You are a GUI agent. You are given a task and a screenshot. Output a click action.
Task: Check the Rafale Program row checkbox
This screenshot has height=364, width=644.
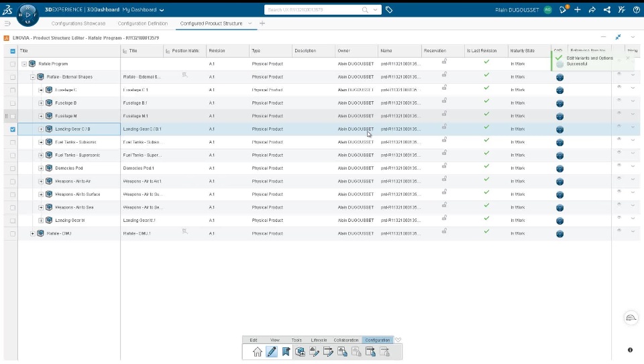point(13,64)
